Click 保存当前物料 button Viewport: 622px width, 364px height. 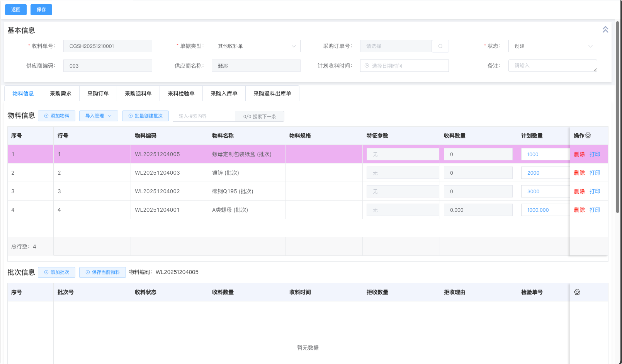click(102, 272)
